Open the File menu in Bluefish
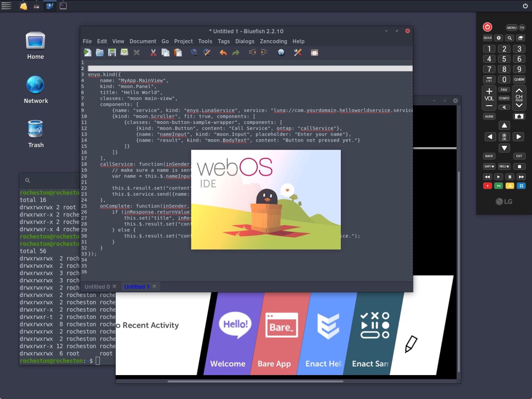Image resolution: width=532 pixels, height=399 pixels. 87,41
